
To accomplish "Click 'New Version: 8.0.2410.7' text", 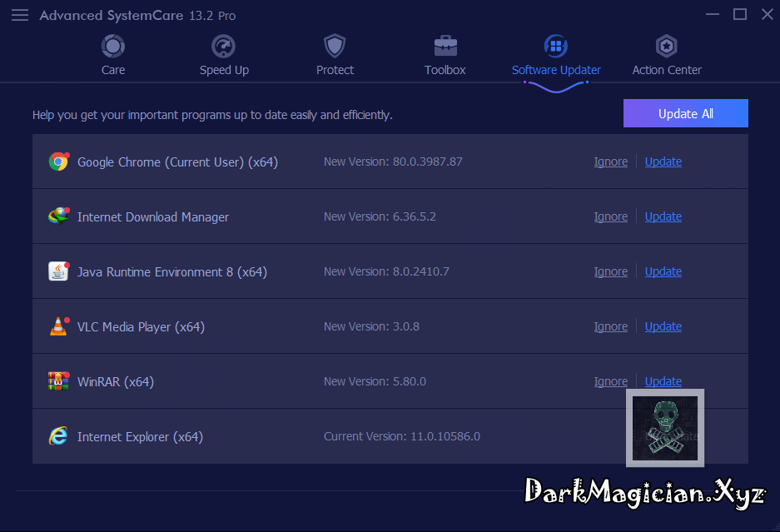I will (x=386, y=271).
